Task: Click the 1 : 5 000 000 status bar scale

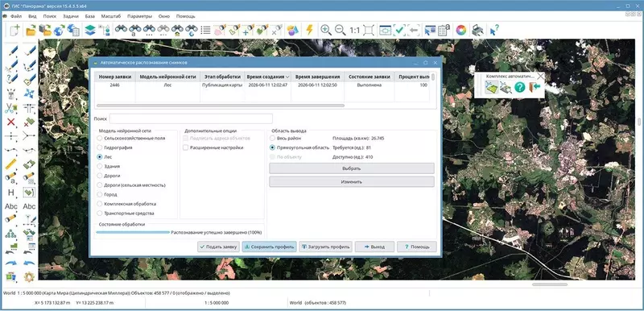Action: (x=217, y=303)
